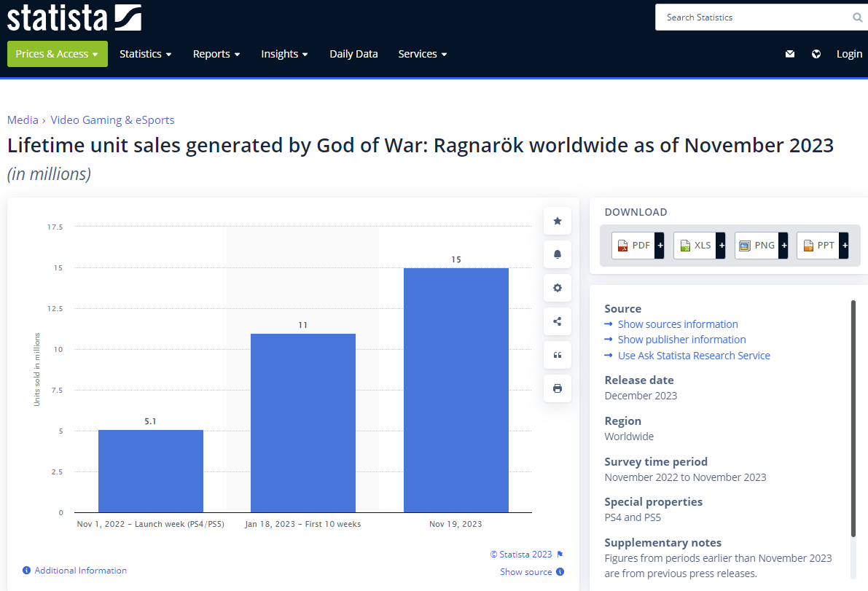This screenshot has height=591, width=868.
Task: Favorite the statistic with the star icon
Action: pos(558,221)
